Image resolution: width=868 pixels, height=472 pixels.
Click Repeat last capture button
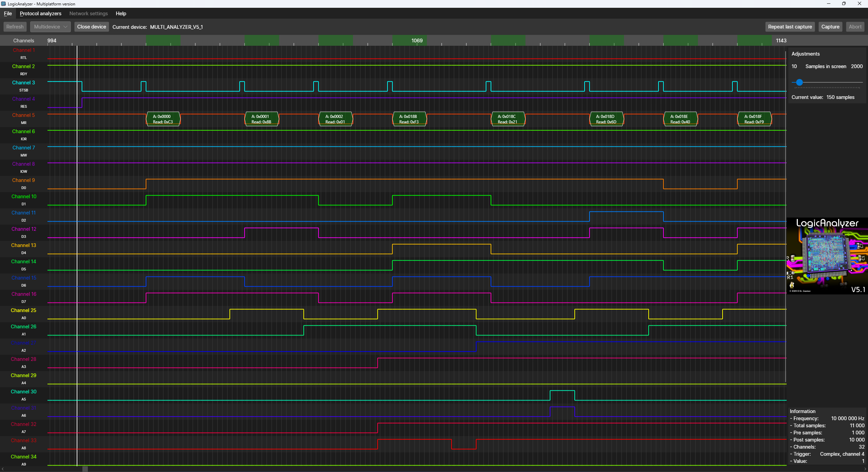[790, 27]
